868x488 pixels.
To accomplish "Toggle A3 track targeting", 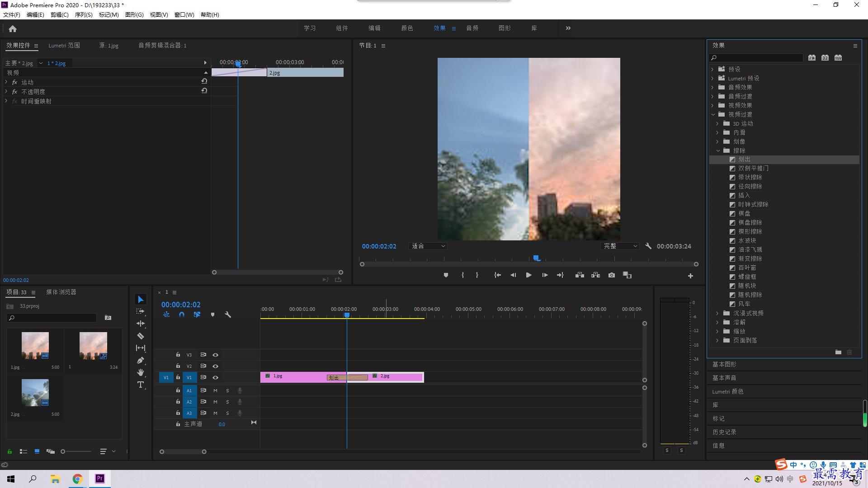I will tap(189, 413).
